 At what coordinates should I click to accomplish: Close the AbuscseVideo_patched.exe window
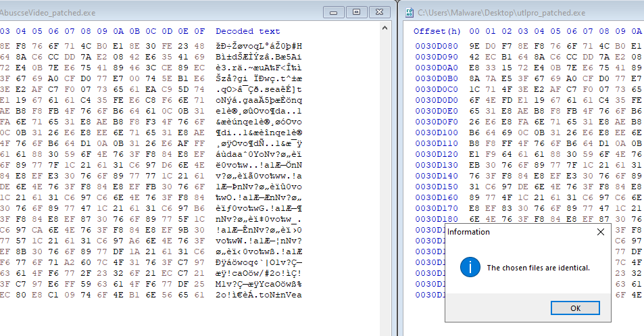(380, 13)
